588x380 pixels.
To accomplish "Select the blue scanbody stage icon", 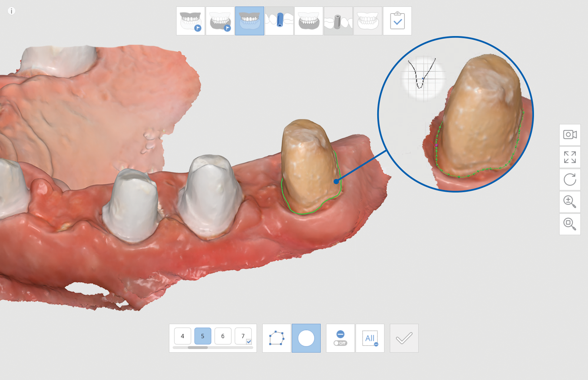I will [x=279, y=21].
